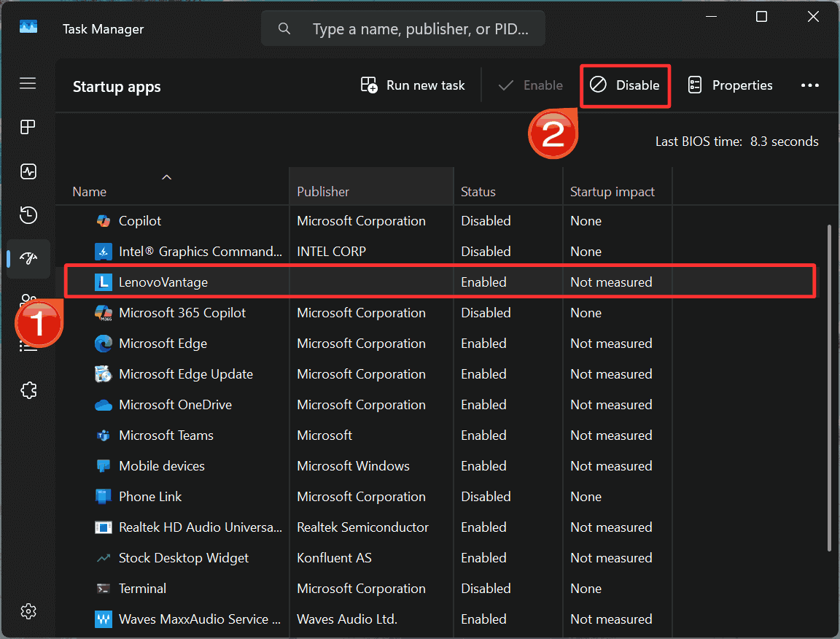This screenshot has width=840, height=639.
Task: Click the Run new task button
Action: click(412, 85)
